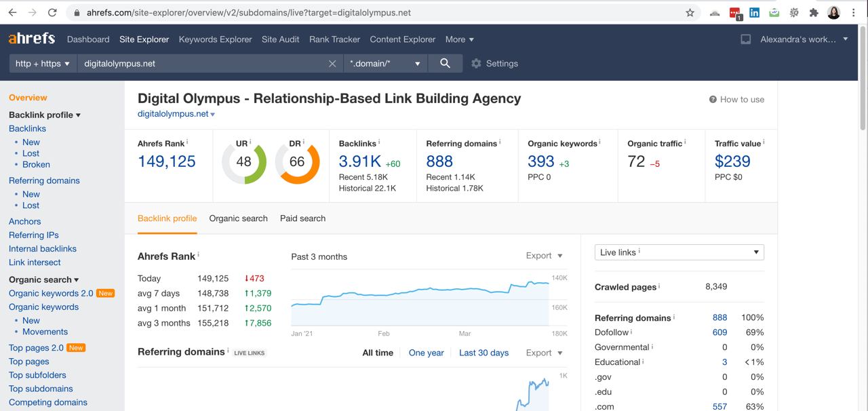This screenshot has height=411, width=868.
Task: Open the Alexandra's workspace dropdown
Action: tap(804, 39)
